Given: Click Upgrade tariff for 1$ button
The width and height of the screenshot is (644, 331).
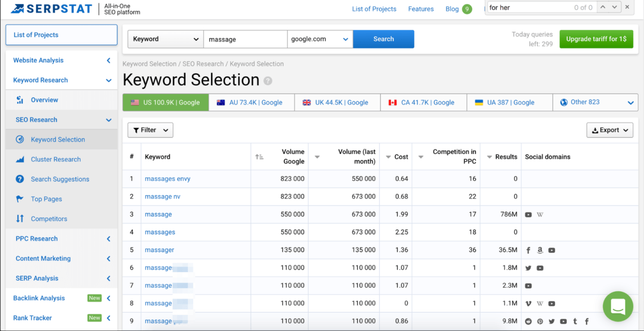Looking at the screenshot, I should (596, 39).
